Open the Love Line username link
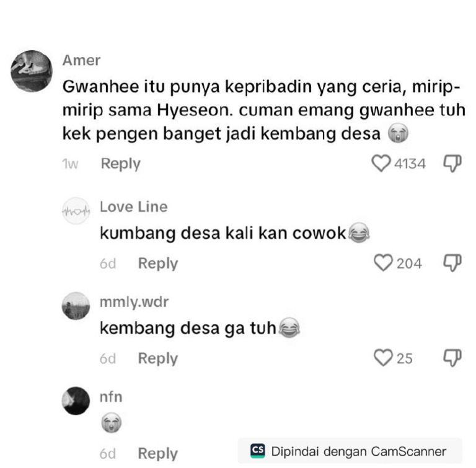The width and height of the screenshot is (476, 468). click(134, 207)
